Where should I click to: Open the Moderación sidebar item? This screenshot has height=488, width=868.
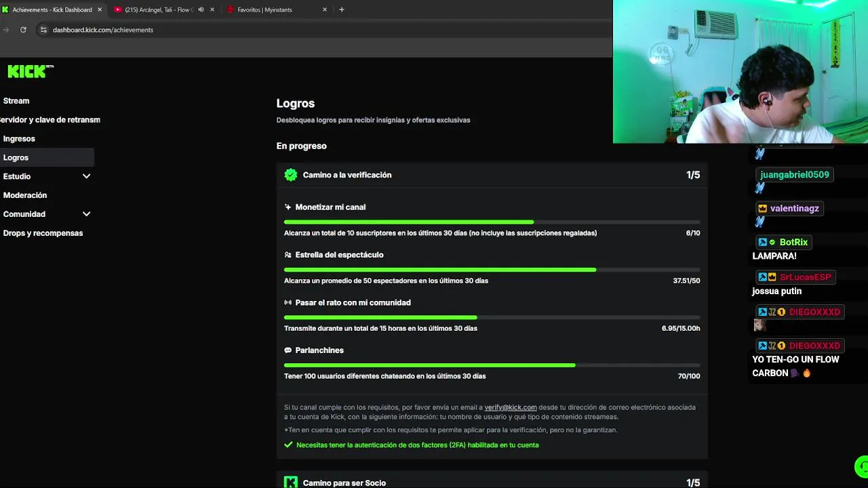pyautogui.click(x=25, y=195)
